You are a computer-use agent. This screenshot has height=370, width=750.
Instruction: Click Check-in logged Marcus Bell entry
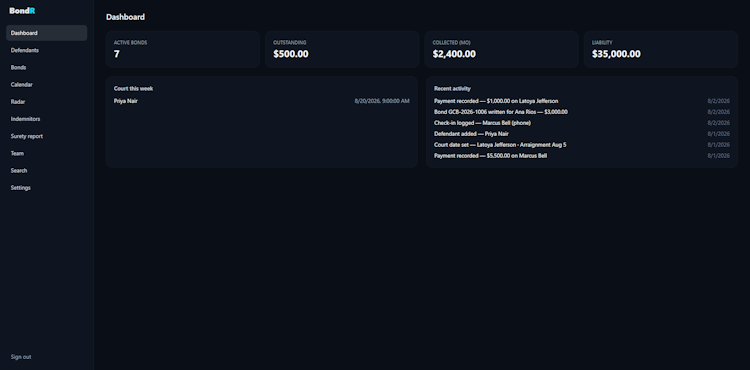(582, 123)
